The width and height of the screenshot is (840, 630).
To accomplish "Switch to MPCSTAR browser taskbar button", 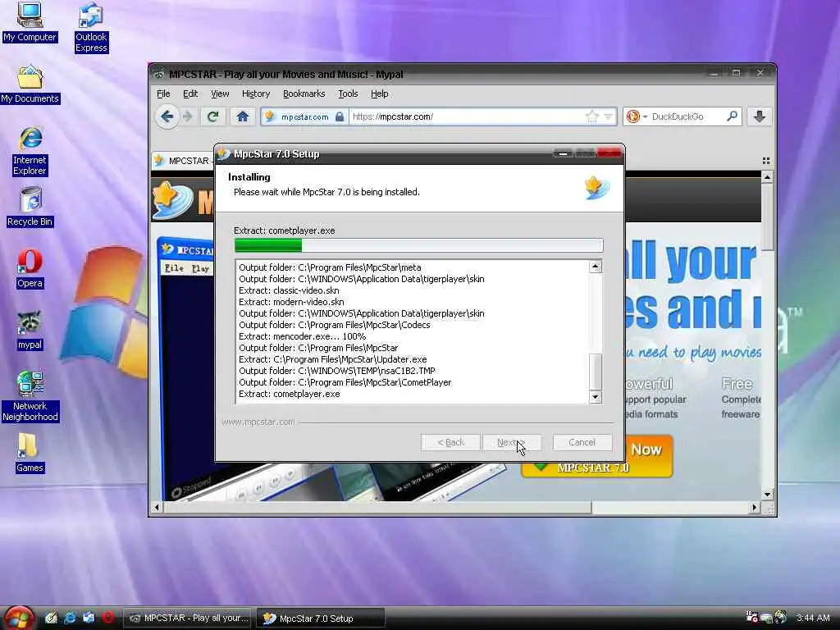I will [189, 619].
